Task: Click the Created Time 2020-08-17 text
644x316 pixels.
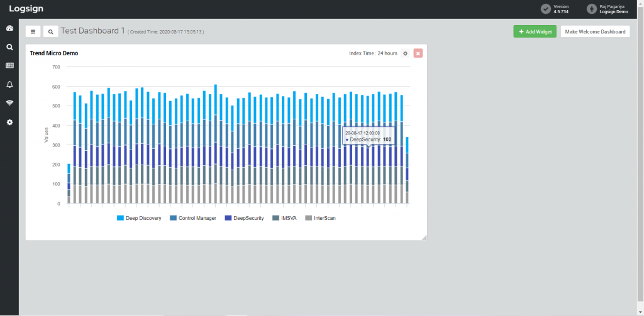Action: 165,32
